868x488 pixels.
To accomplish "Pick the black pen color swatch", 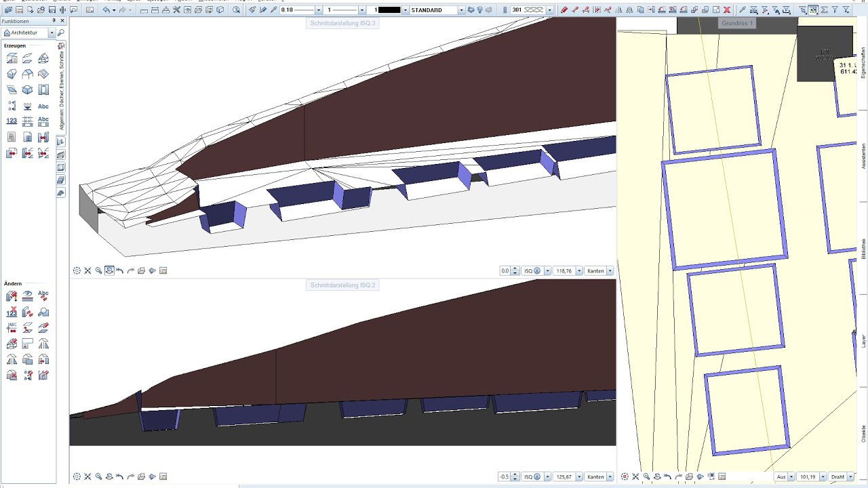I will [x=388, y=10].
